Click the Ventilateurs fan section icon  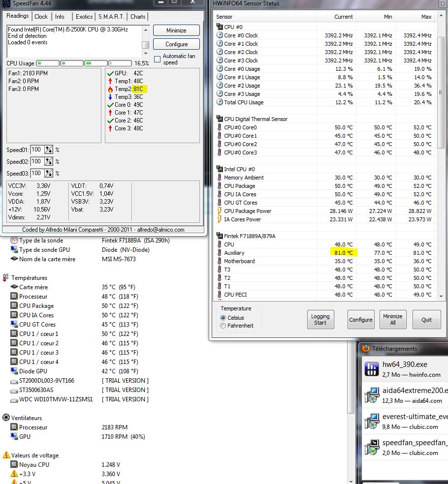(6, 418)
